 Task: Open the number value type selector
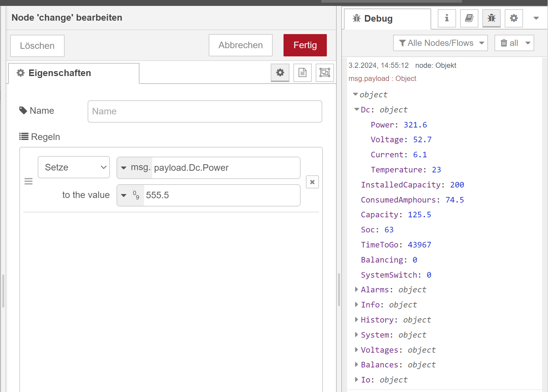point(130,195)
